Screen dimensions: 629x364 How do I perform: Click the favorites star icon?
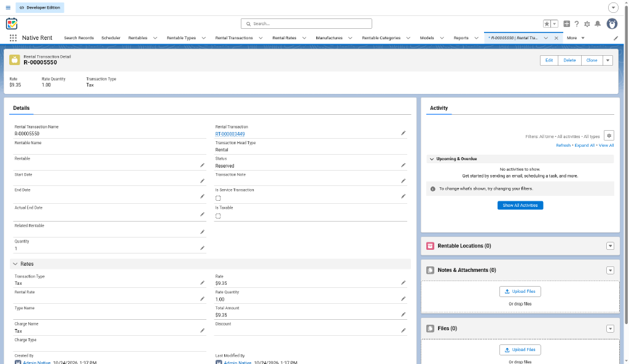546,24
